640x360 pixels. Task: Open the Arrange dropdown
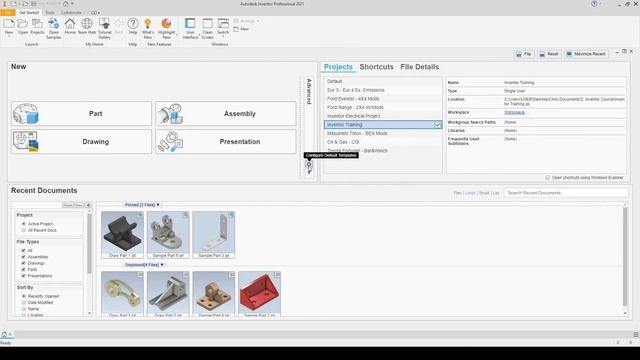247,21
